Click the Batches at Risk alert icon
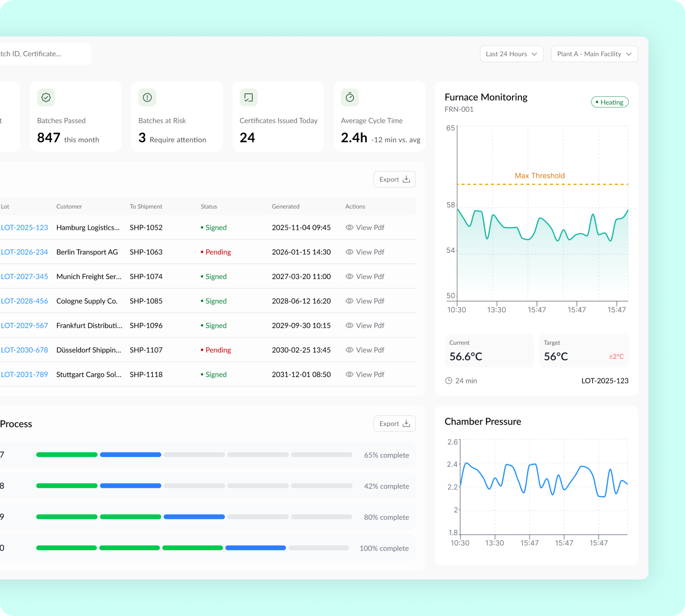This screenshot has width=685, height=616. pos(147,98)
